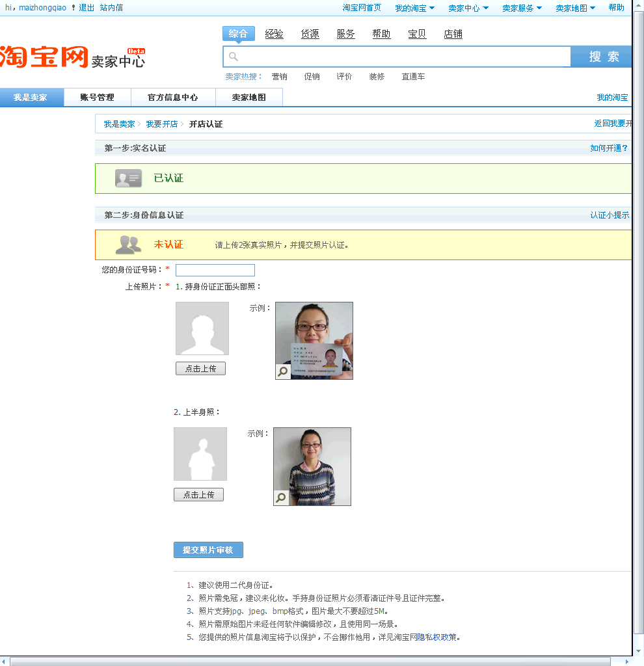
Task: Click the 我的淘宝 link right of nav tabs
Action: pos(612,98)
